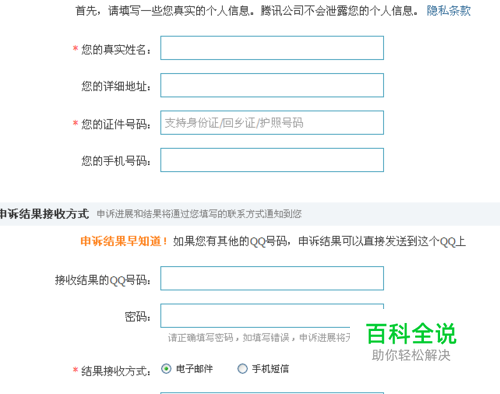Click the 您的证件号码 field with placeholder
The image size is (500, 394).
click(272, 123)
